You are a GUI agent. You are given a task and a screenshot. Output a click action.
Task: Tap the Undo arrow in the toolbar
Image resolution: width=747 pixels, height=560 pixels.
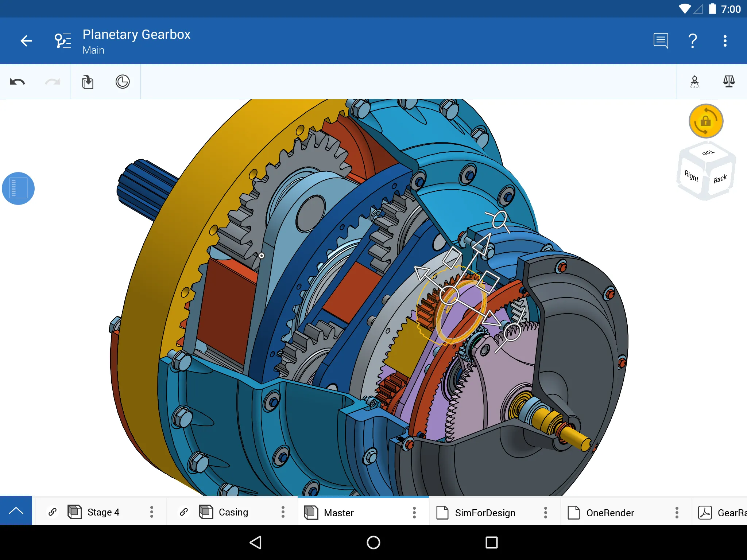point(17,81)
